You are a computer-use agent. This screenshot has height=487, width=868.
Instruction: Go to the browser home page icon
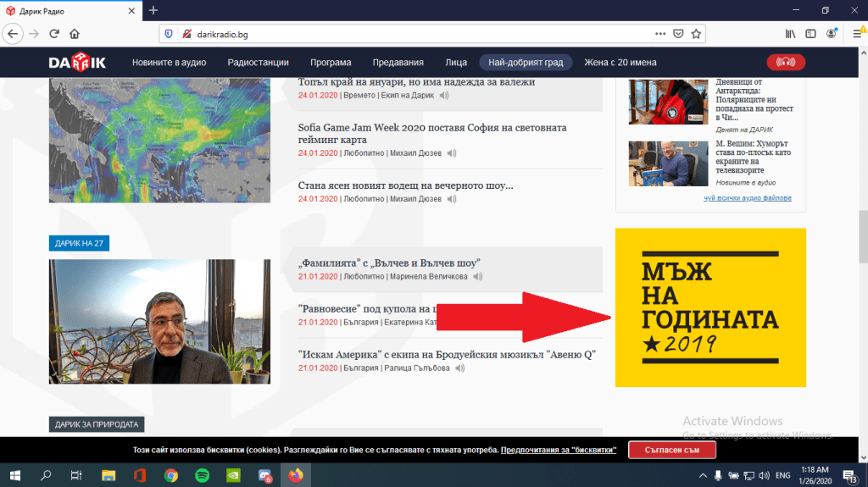click(x=75, y=34)
